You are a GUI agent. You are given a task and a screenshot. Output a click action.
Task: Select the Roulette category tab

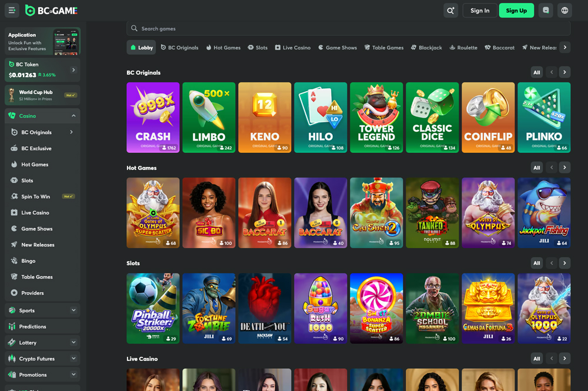[463, 48]
